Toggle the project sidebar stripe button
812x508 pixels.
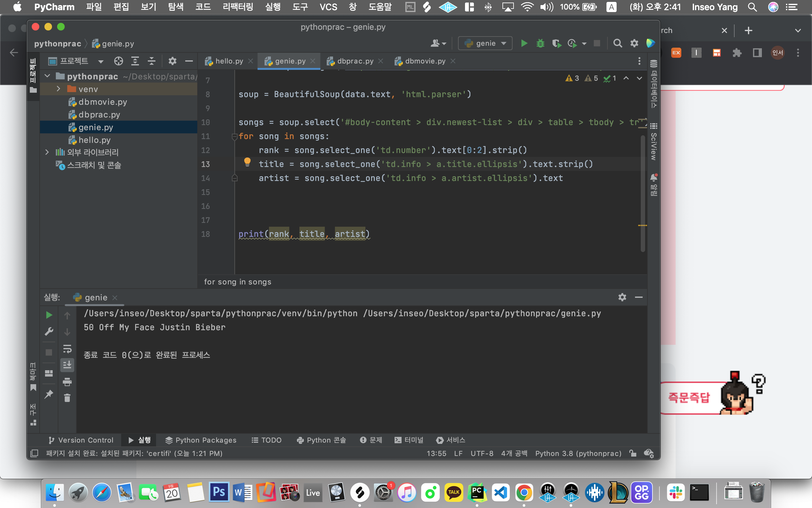33,76
